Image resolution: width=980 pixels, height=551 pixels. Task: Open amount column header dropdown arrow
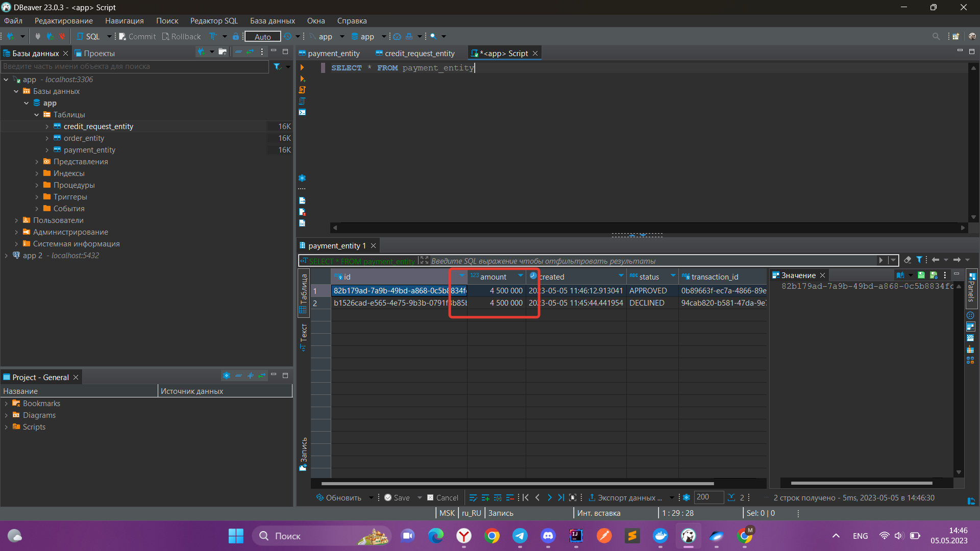(520, 276)
